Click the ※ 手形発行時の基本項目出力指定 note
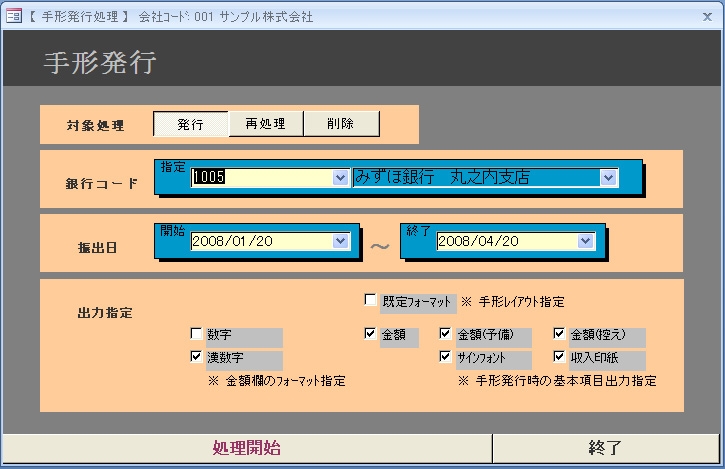This screenshot has width=725, height=469. coord(557,381)
